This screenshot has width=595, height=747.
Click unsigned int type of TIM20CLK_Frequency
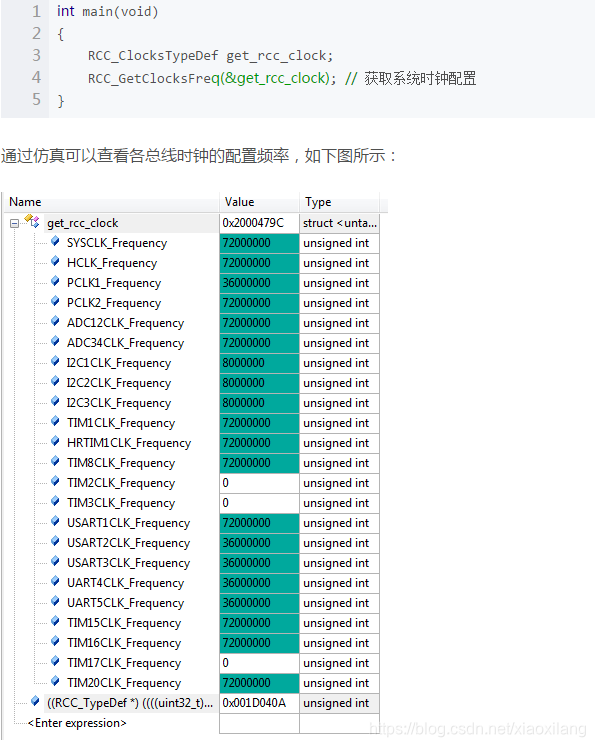339,683
